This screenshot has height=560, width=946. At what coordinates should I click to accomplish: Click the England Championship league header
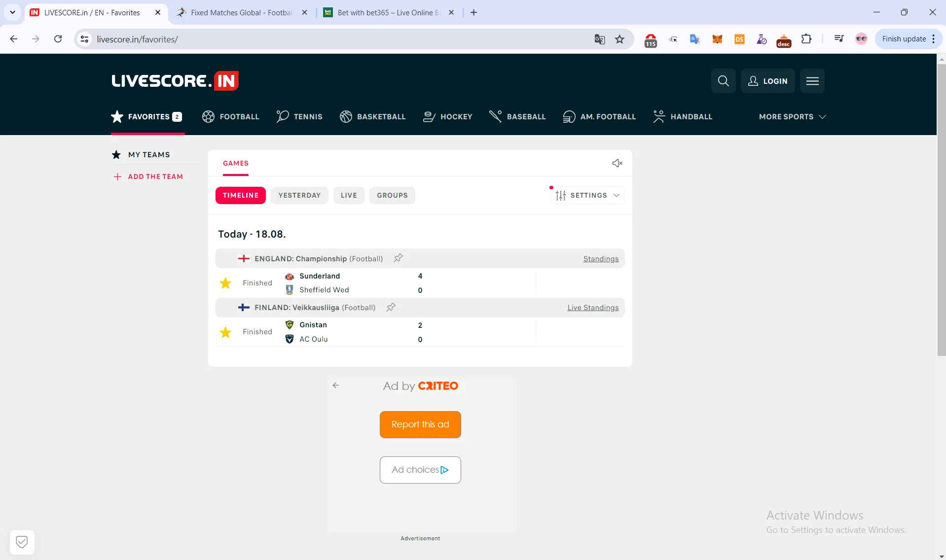click(x=420, y=258)
